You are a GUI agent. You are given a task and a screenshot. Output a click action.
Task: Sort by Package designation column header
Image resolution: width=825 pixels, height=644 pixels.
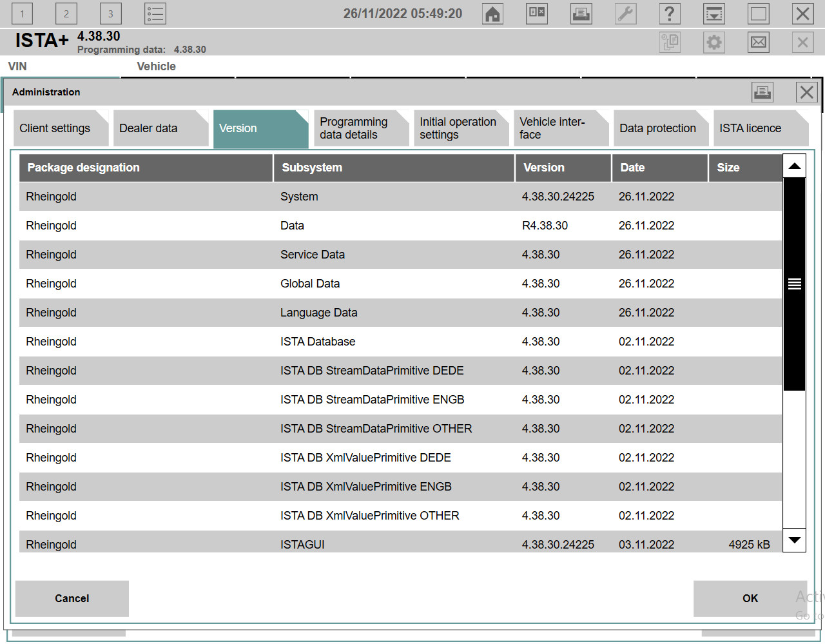pos(146,168)
